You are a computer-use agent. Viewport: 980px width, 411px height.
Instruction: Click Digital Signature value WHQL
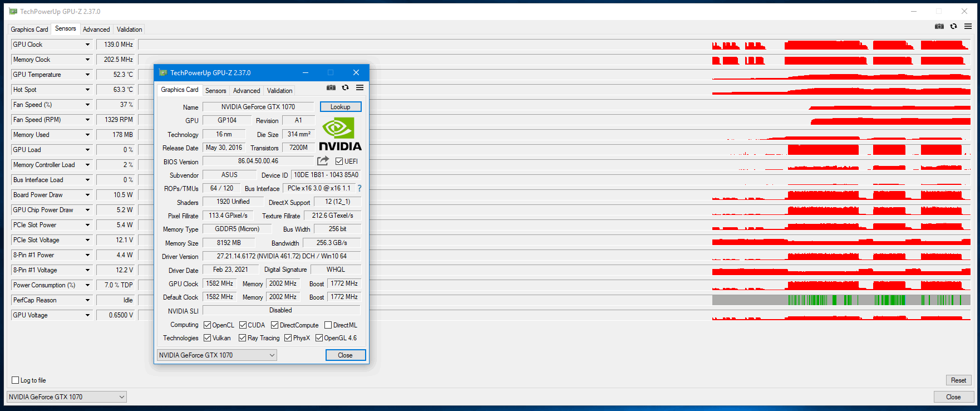[336, 270]
